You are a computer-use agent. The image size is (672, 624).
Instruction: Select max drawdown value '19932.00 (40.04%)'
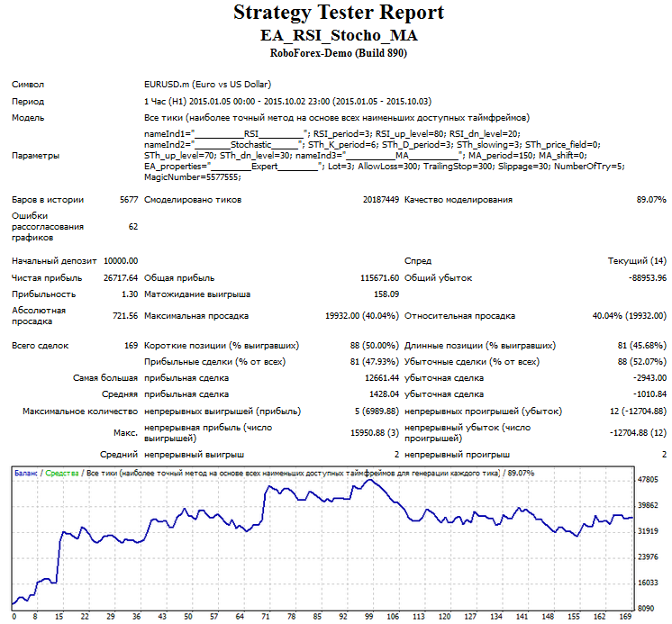coord(362,316)
